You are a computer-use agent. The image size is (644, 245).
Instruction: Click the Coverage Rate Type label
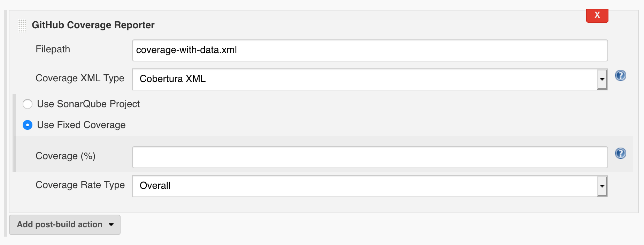coord(80,185)
